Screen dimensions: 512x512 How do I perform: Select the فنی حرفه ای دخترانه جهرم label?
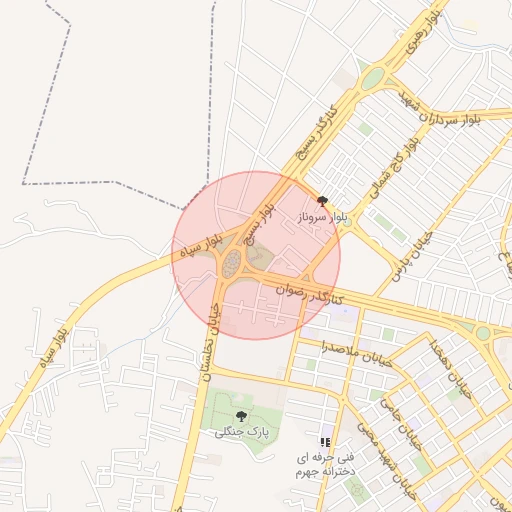pos(325,465)
